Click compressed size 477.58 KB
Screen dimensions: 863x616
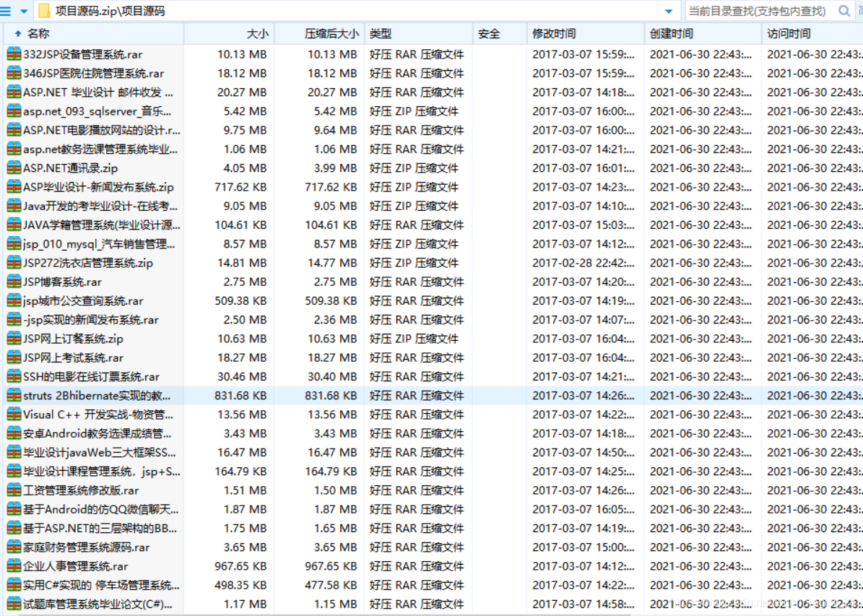[x=331, y=585]
